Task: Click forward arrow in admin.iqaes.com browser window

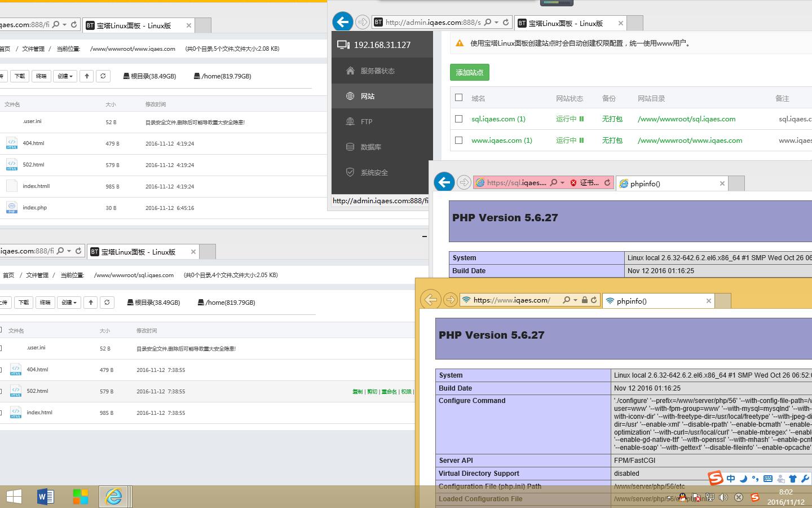Action: tap(363, 23)
